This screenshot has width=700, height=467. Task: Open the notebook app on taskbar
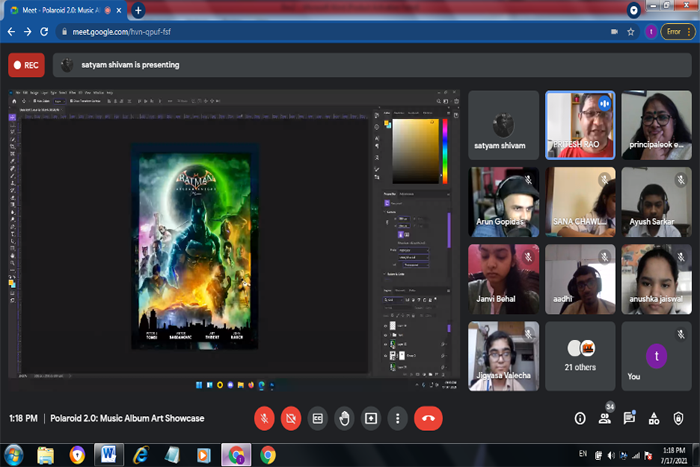click(x=172, y=455)
